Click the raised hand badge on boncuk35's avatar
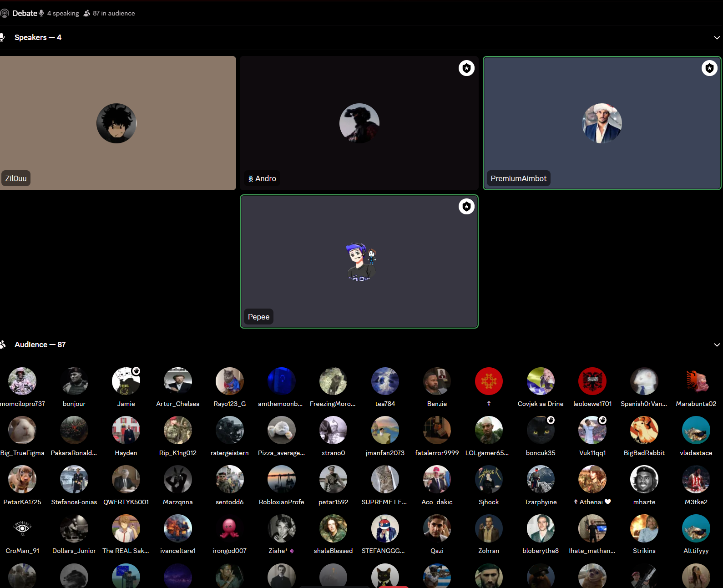 pyautogui.click(x=551, y=420)
